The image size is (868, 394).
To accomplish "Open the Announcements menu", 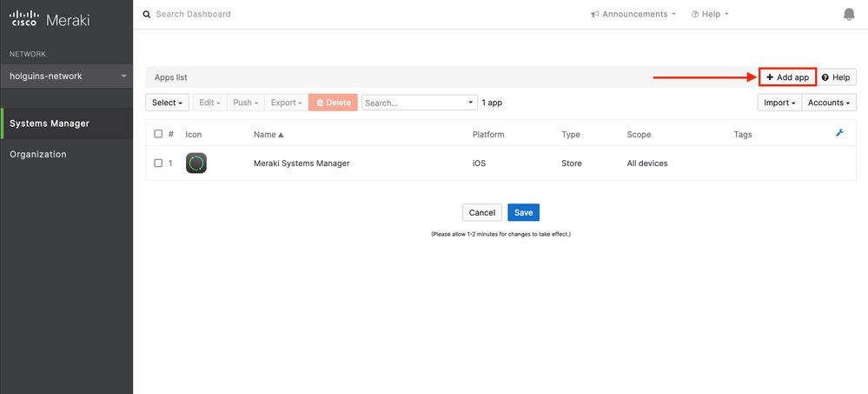I will pos(634,15).
